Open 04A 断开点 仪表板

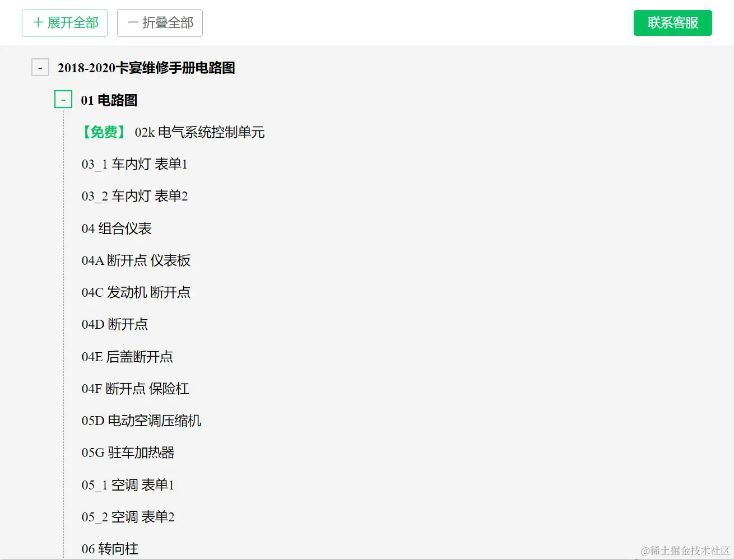pos(136,260)
